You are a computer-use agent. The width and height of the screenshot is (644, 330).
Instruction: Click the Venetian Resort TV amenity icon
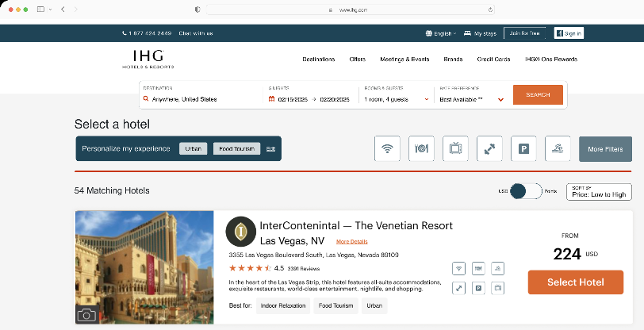[x=497, y=288]
